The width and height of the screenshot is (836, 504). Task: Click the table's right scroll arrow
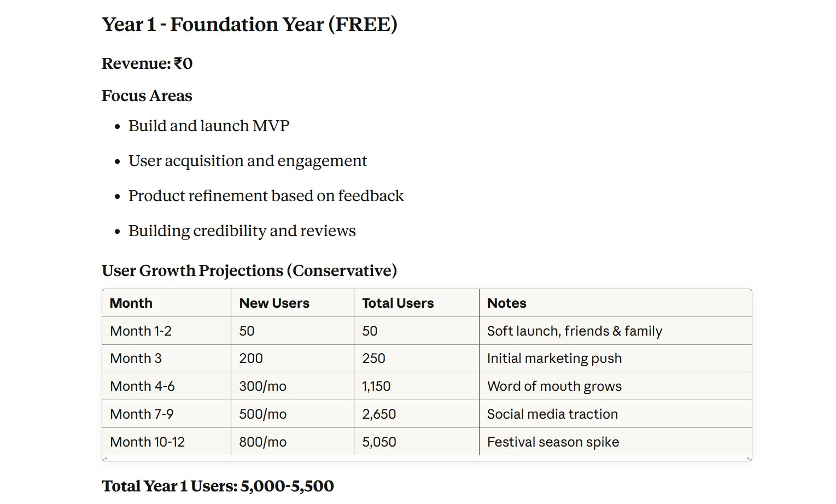coord(748,459)
